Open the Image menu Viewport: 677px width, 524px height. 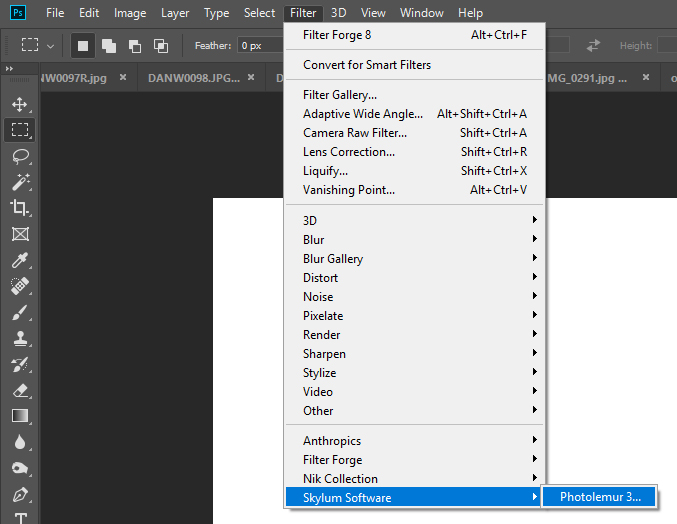[130, 13]
